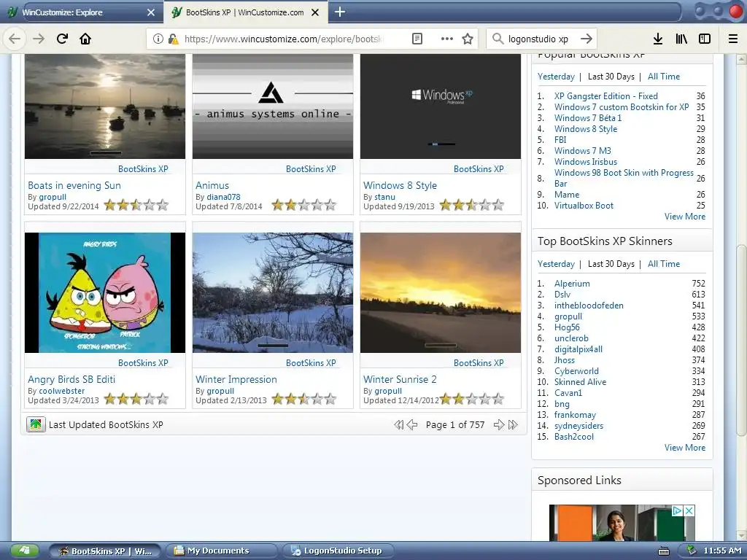Close the WinCustomize: Explore tab
The width and height of the screenshot is (747, 560).
(x=150, y=12)
